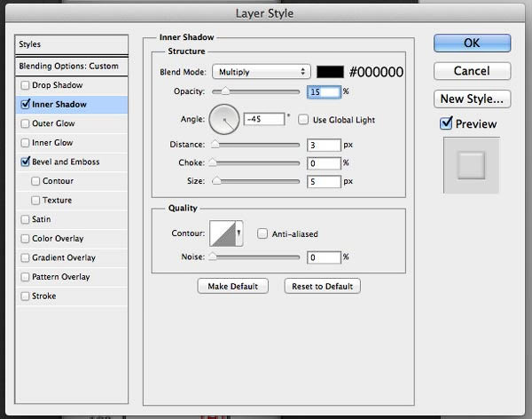Enable the Drop Shadow checkbox
The height and width of the screenshot is (419, 532).
click(x=25, y=85)
